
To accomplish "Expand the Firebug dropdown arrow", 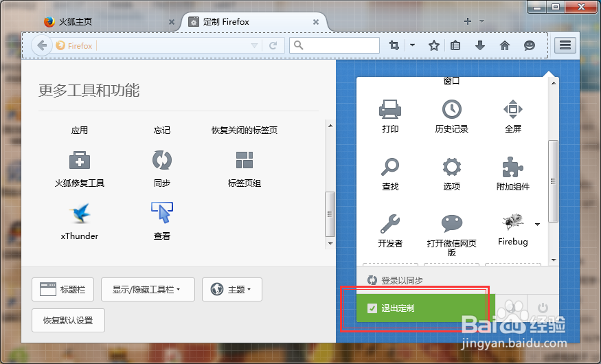I will click(x=537, y=225).
